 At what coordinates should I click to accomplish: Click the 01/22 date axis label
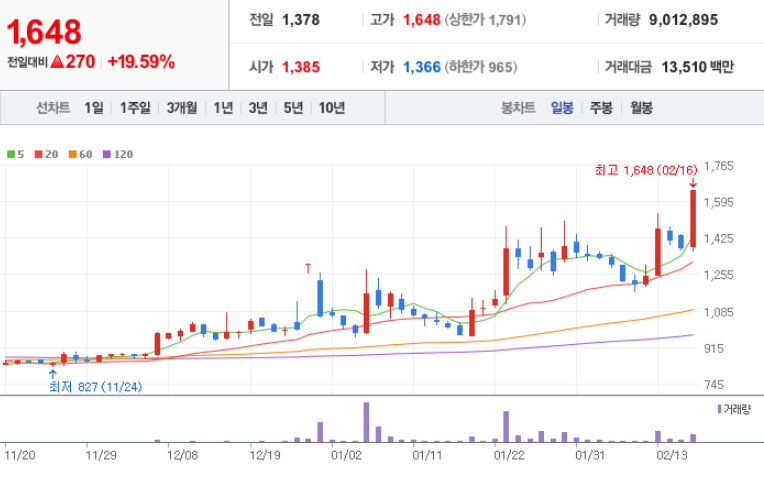point(509,455)
